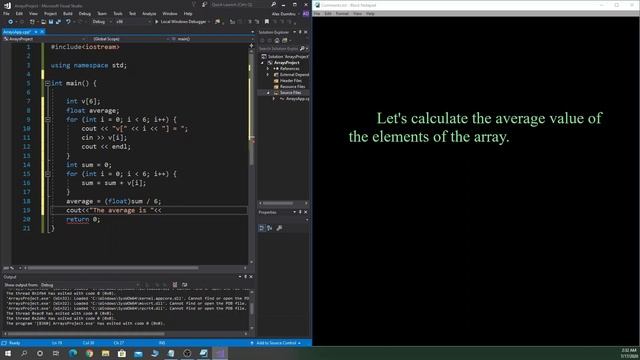
Task: Click the bookmark toolbar icon
Action: coord(267,22)
